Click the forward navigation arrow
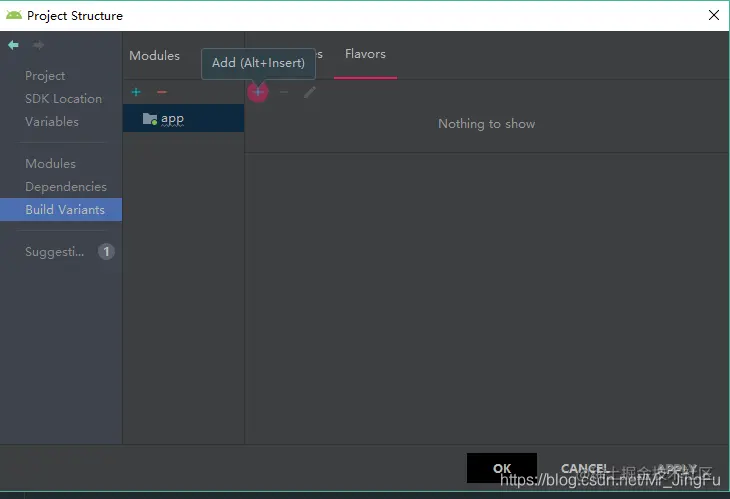The height and width of the screenshot is (499, 730). tap(39, 45)
